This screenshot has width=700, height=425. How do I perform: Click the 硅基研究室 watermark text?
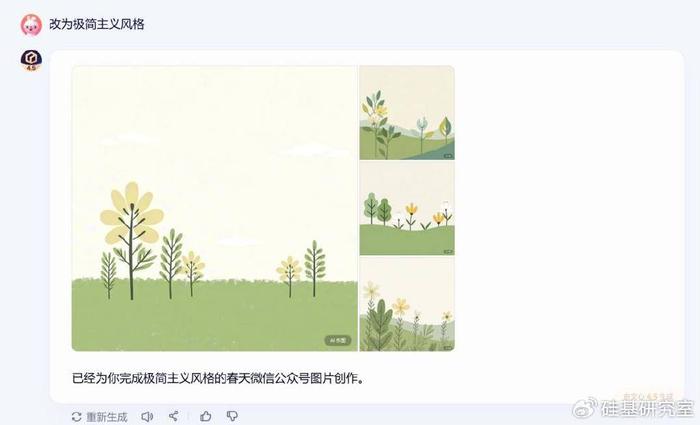coord(646,408)
